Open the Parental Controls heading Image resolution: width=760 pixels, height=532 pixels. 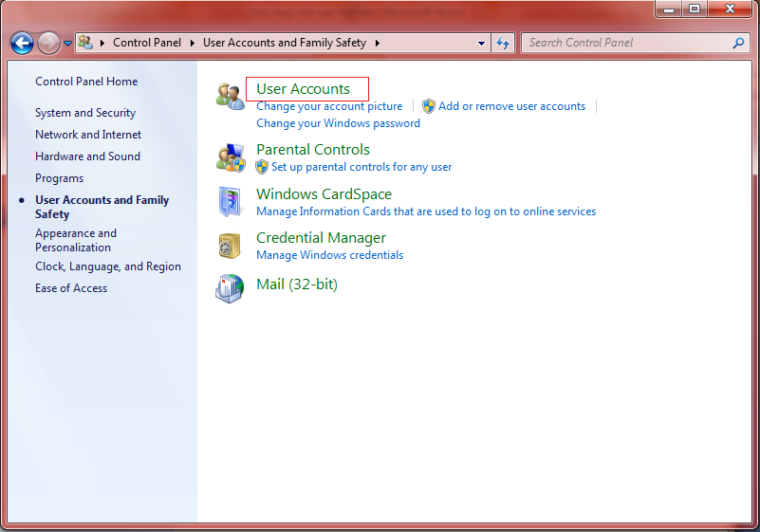tap(313, 150)
